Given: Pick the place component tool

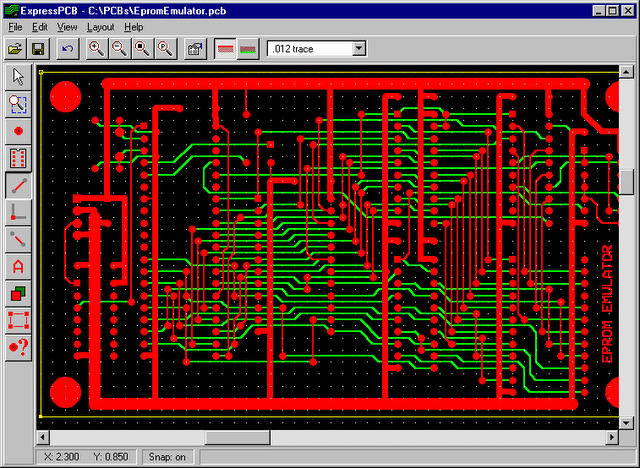Looking at the screenshot, I should tap(18, 157).
